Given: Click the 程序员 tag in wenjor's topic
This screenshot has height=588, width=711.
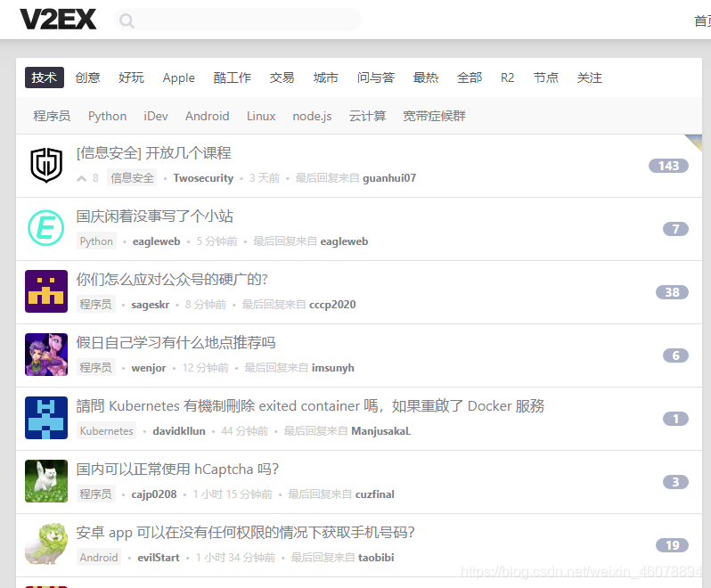Looking at the screenshot, I should (95, 368).
